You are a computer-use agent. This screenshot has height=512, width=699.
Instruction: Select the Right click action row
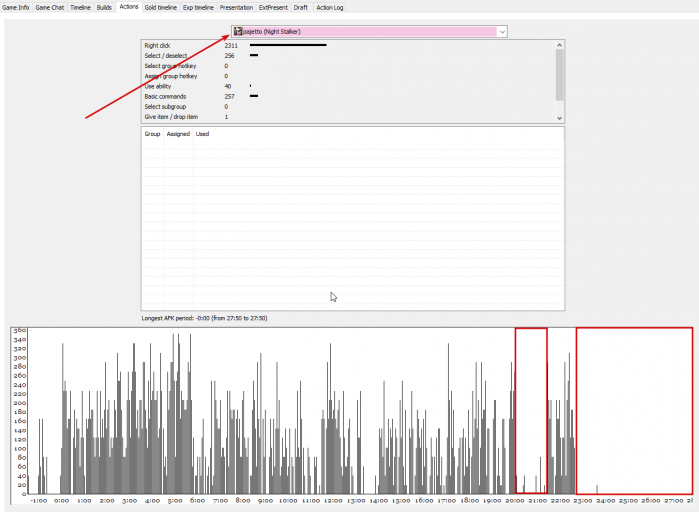tap(348, 45)
